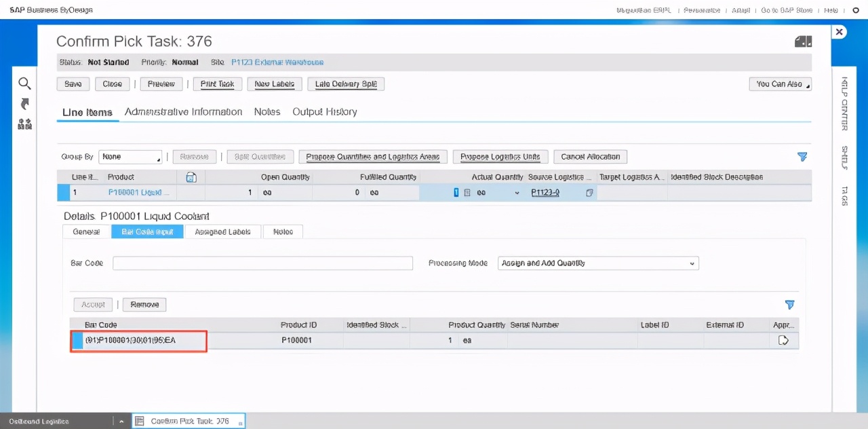Image resolution: width=868 pixels, height=429 pixels.
Task: Click the arrow shortcut icon in left sidebar
Action: coord(25,104)
